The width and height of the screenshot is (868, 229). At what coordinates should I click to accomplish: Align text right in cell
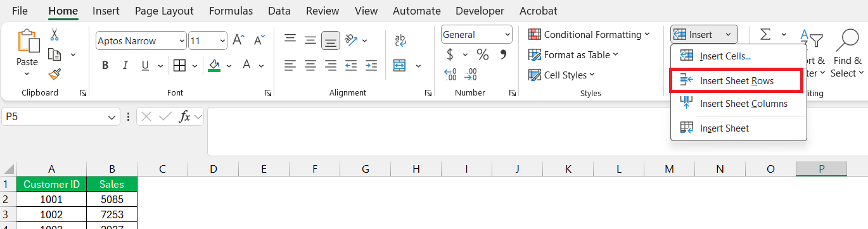[331, 65]
